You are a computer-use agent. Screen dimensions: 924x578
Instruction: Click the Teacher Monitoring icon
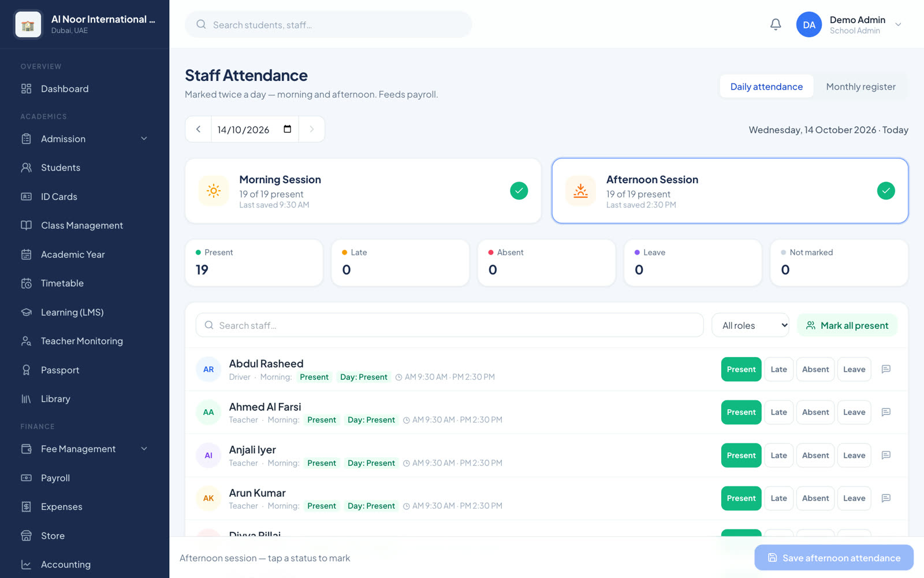tap(27, 341)
